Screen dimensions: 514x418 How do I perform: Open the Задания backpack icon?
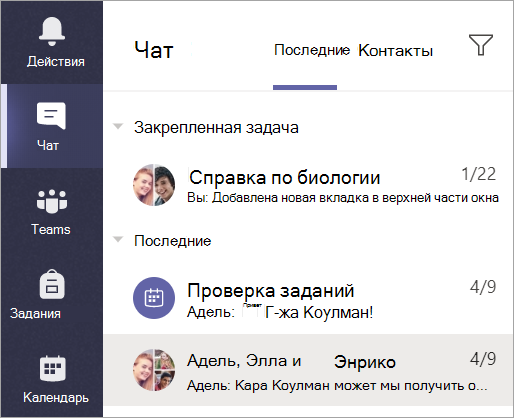52,284
